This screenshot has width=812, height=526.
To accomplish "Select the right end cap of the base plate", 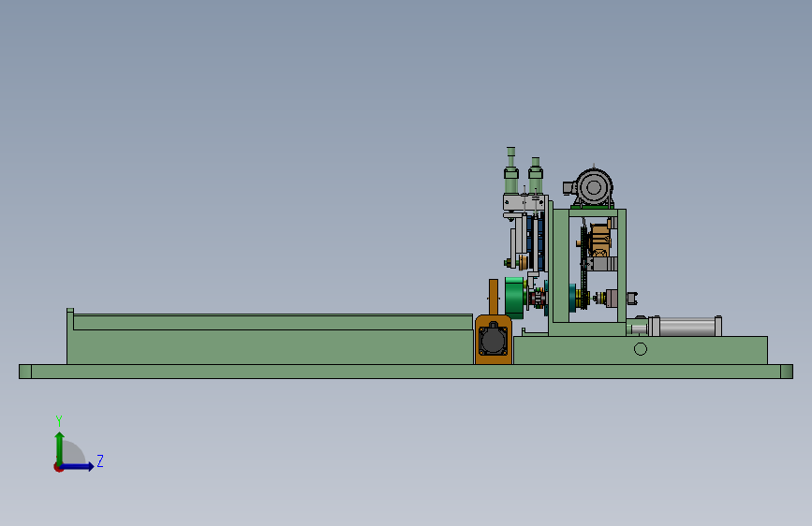I will pos(787,372).
